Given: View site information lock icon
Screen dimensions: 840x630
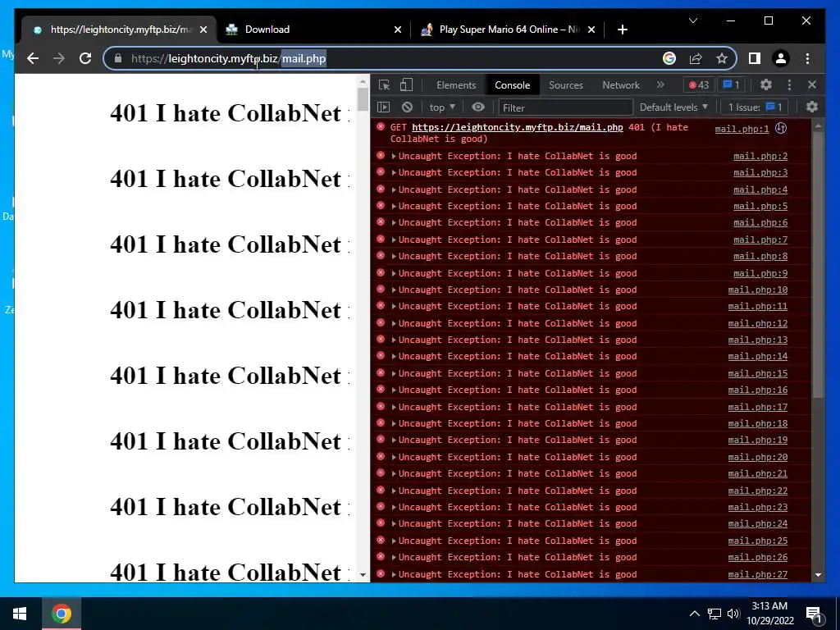Looking at the screenshot, I should point(118,58).
